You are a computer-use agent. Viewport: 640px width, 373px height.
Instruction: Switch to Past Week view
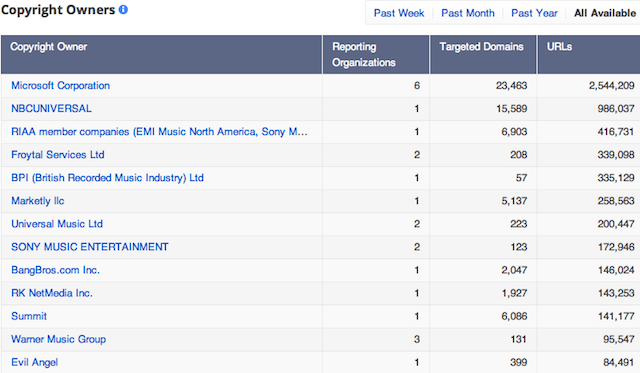point(399,13)
